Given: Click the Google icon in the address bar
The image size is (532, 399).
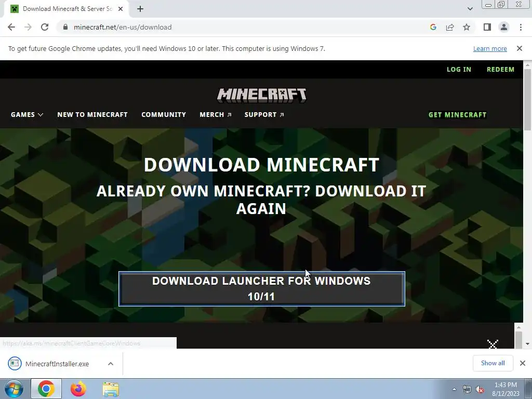Looking at the screenshot, I should (x=433, y=27).
